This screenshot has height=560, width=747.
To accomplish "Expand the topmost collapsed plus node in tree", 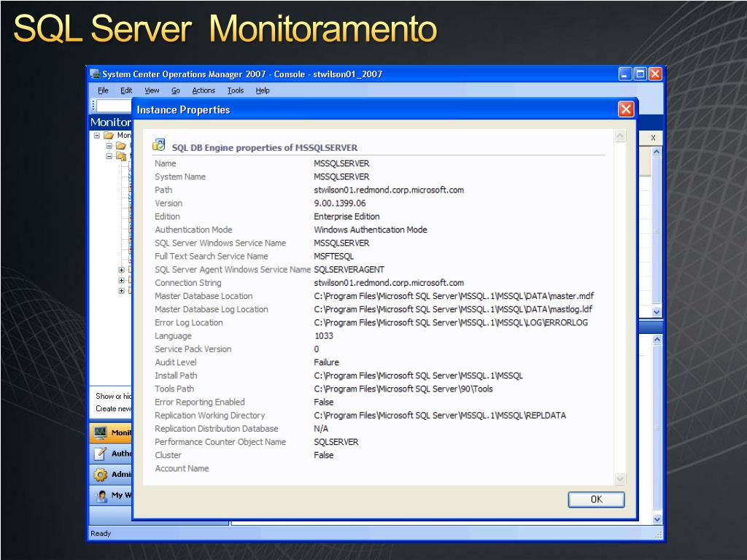I will click(122, 270).
